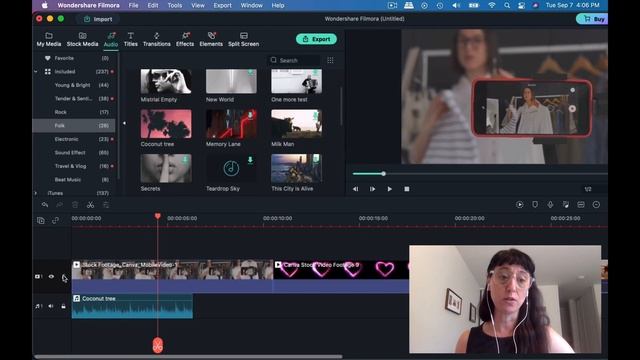
Task: Select the Mistral Empty audio thumbnail
Action: point(166,81)
